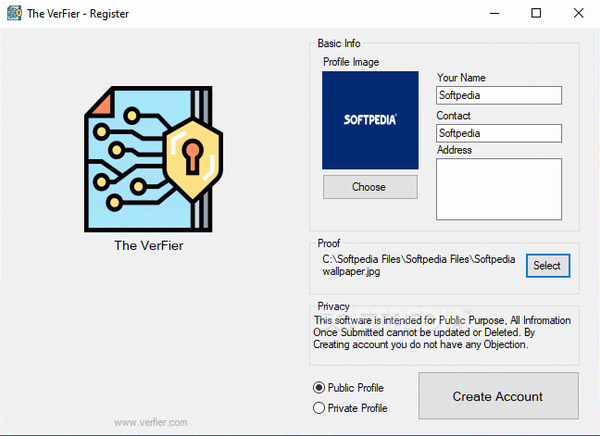600x436 pixels.
Task: Click the VerFier app icon in title bar
Action: click(x=14, y=13)
